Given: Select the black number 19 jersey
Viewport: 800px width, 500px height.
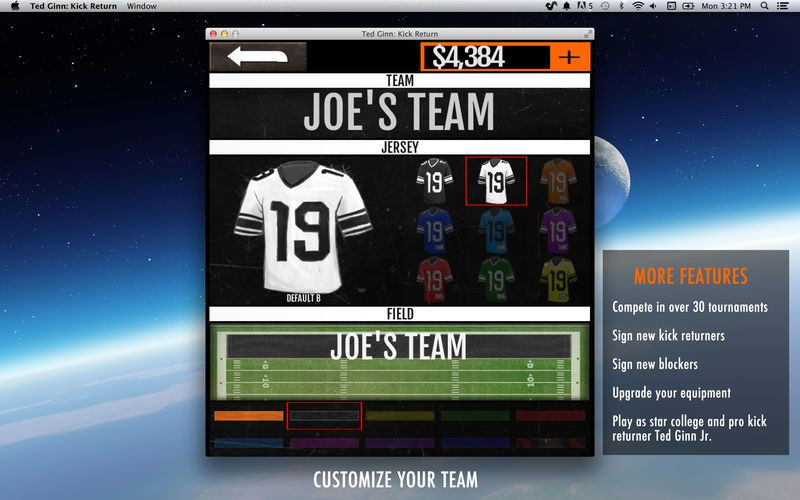Looking at the screenshot, I should pyautogui.click(x=434, y=181).
